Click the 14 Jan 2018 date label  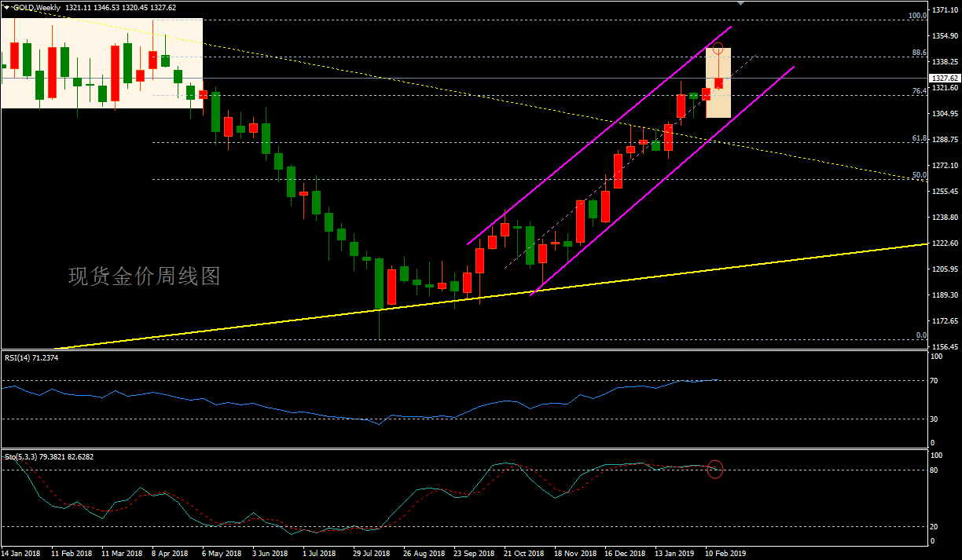[22, 553]
